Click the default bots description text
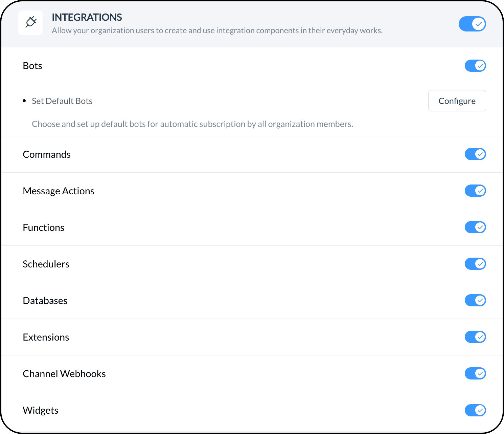 (192, 124)
